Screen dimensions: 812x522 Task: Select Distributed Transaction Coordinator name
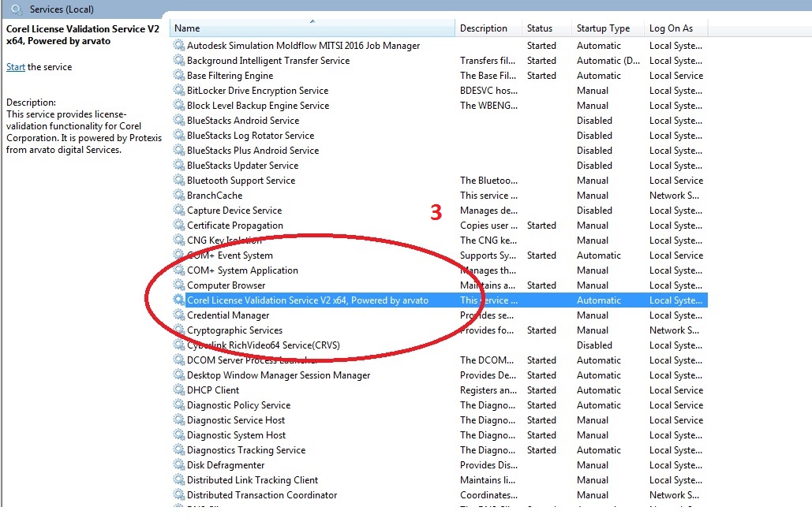(261, 496)
